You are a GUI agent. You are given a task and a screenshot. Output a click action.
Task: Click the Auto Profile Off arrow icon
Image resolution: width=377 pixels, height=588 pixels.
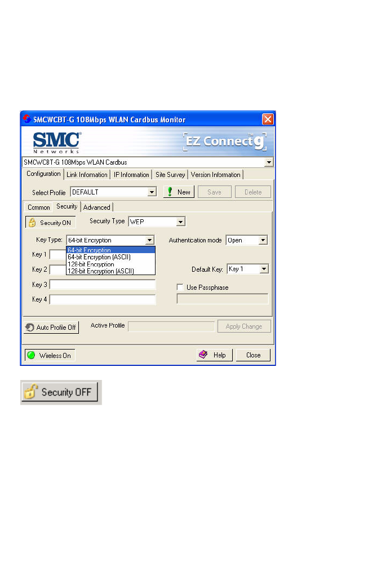point(30,328)
